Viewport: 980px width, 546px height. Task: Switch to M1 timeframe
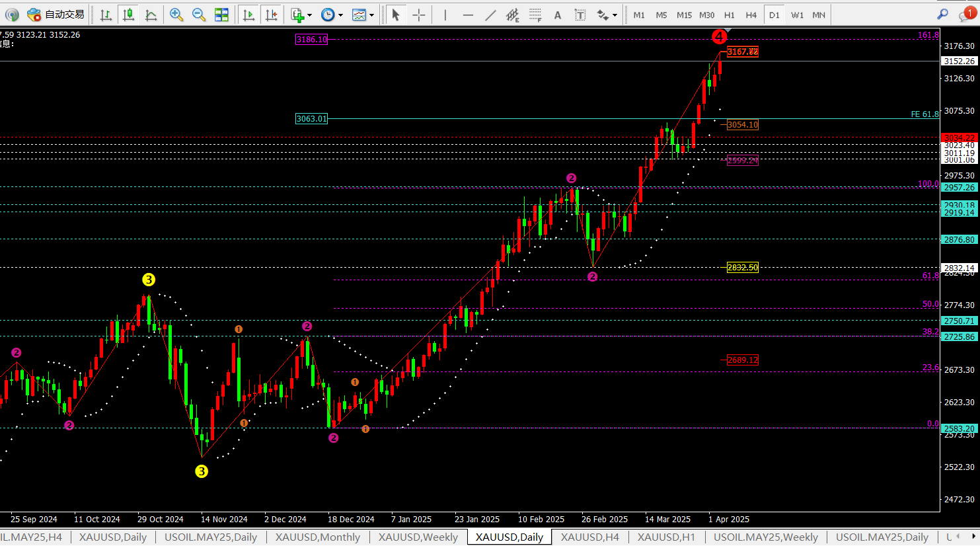point(639,15)
